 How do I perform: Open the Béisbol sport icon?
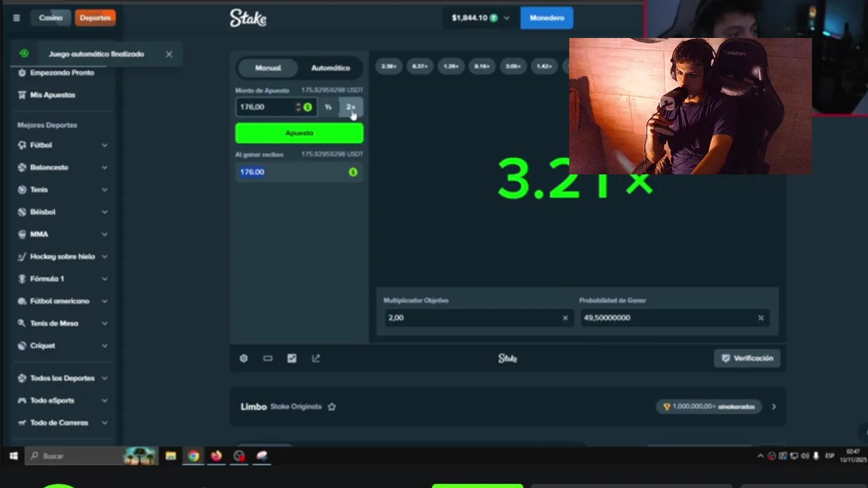pyautogui.click(x=22, y=212)
